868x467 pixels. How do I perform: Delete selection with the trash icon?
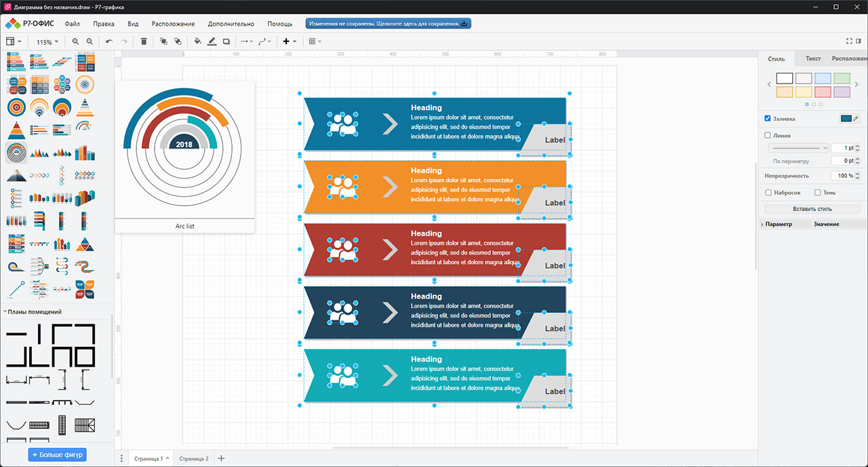point(144,41)
